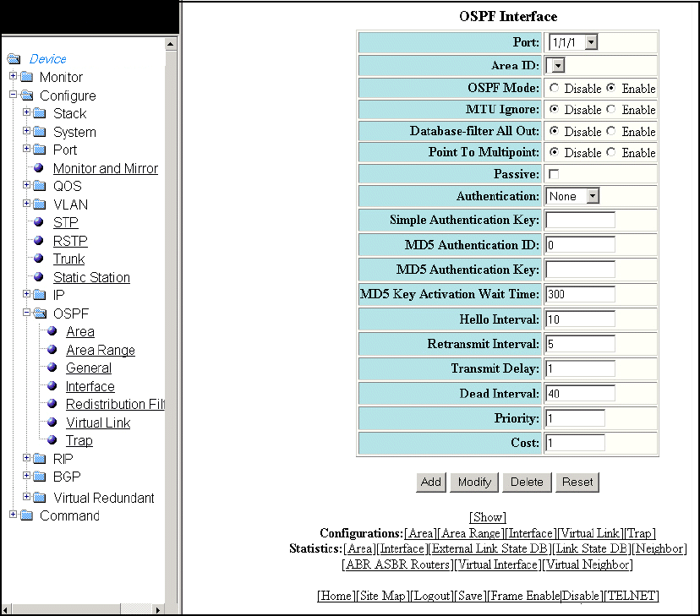Click the bullet icon next to Static Station
700x616 pixels.
click(x=39, y=277)
